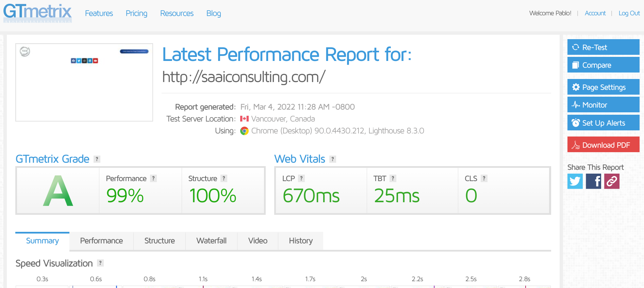Select the Summary tab
The width and height of the screenshot is (644, 288).
click(x=43, y=241)
